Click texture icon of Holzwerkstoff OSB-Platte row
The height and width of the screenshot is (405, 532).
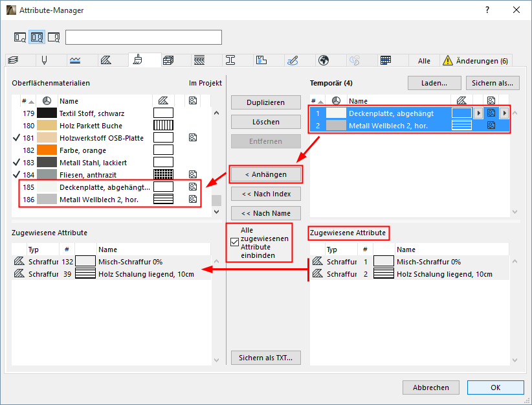[193, 137]
